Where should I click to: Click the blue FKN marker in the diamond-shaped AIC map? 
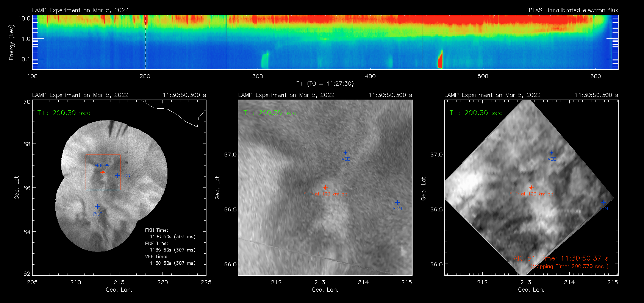click(603, 203)
